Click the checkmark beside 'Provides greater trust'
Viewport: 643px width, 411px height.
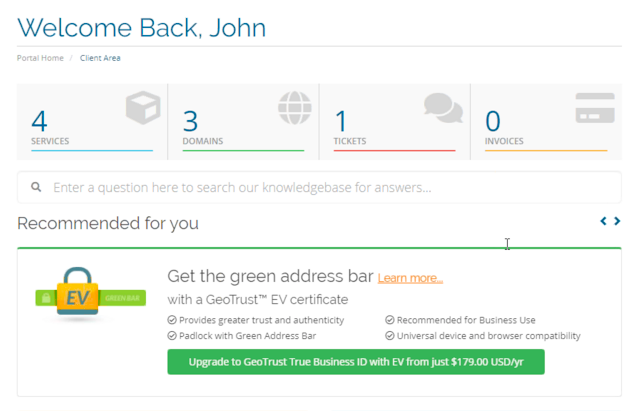[172, 320]
